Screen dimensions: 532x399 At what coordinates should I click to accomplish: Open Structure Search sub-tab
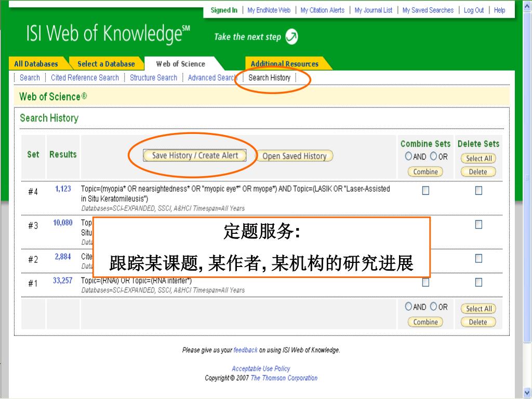pyautogui.click(x=153, y=78)
